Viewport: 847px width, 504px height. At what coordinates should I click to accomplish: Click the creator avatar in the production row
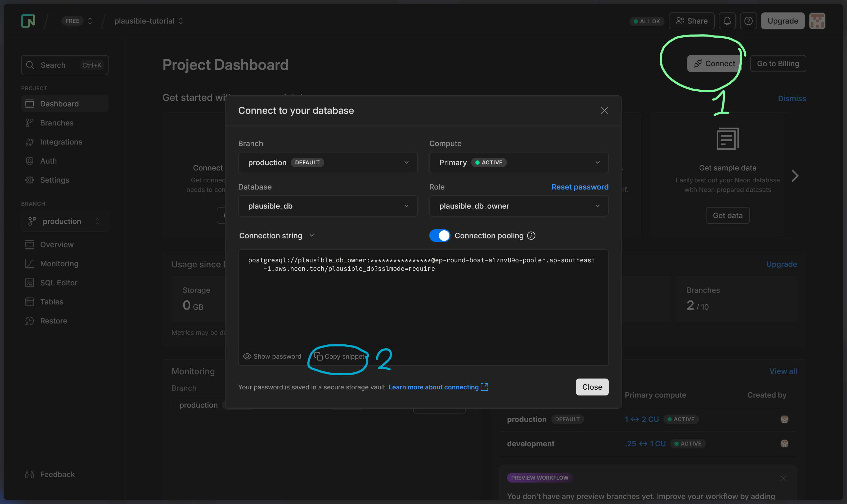(784, 419)
